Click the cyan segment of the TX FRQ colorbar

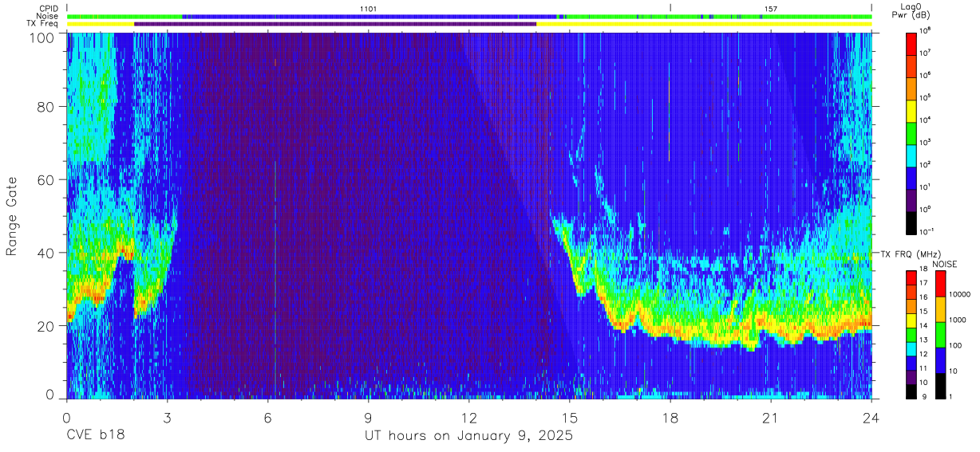point(911,348)
